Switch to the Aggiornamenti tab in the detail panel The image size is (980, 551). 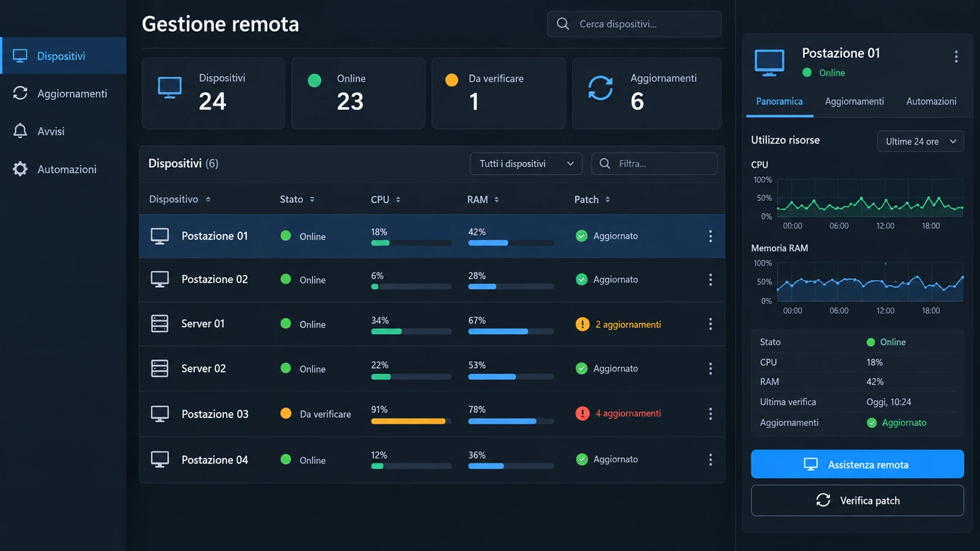tap(854, 102)
